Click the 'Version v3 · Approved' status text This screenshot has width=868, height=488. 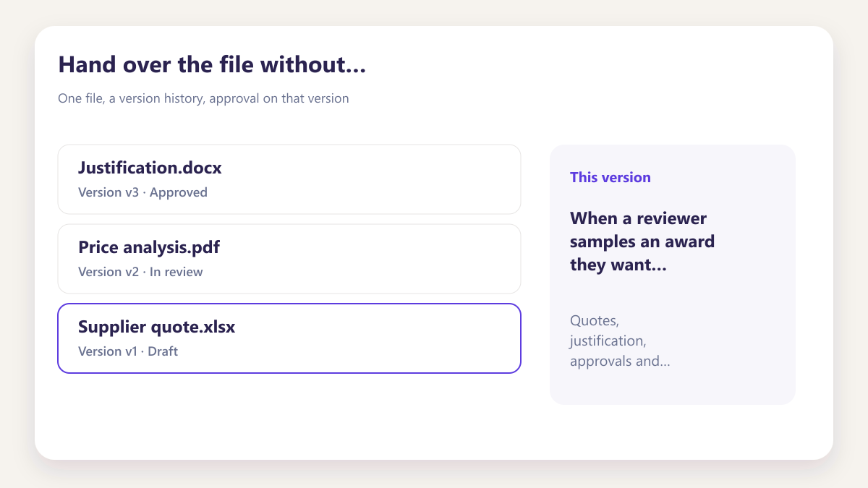click(142, 192)
